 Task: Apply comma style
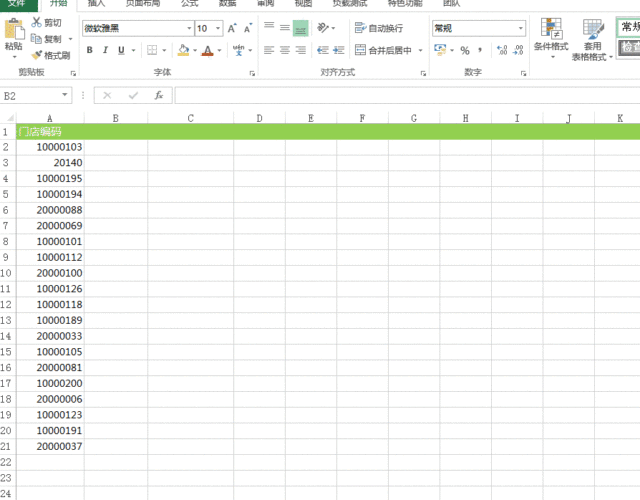point(480,50)
